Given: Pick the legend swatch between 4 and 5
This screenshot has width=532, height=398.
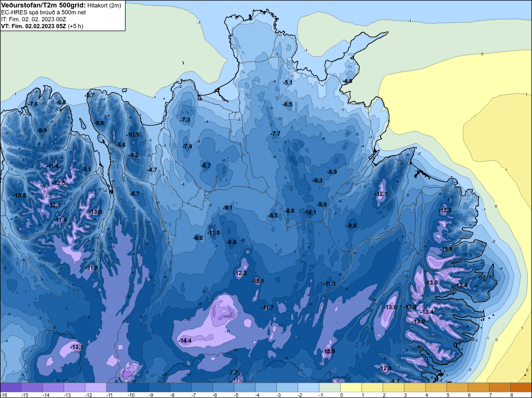Looking at the screenshot, I should pos(436,387).
